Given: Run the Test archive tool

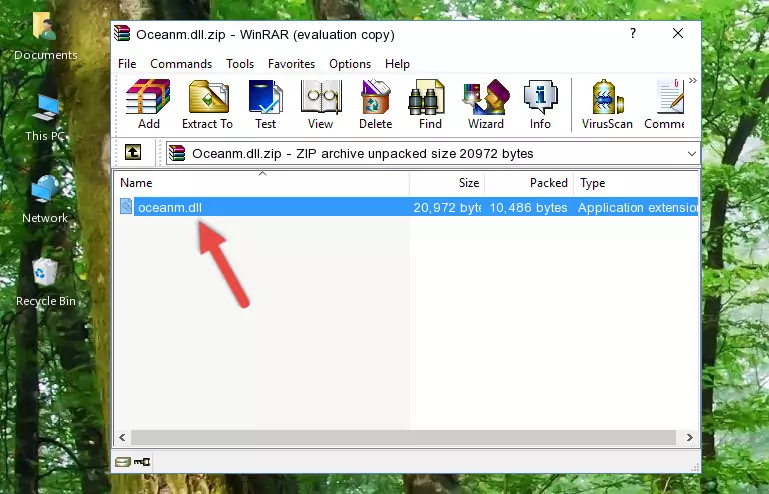Looking at the screenshot, I should point(265,104).
